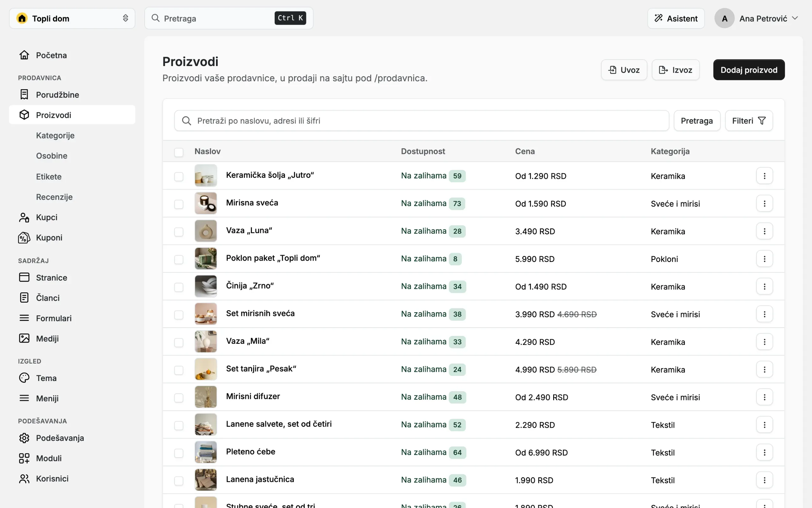The height and width of the screenshot is (508, 812).
Task: Open actions dropdown for Lanene salvete
Action: (x=764, y=425)
